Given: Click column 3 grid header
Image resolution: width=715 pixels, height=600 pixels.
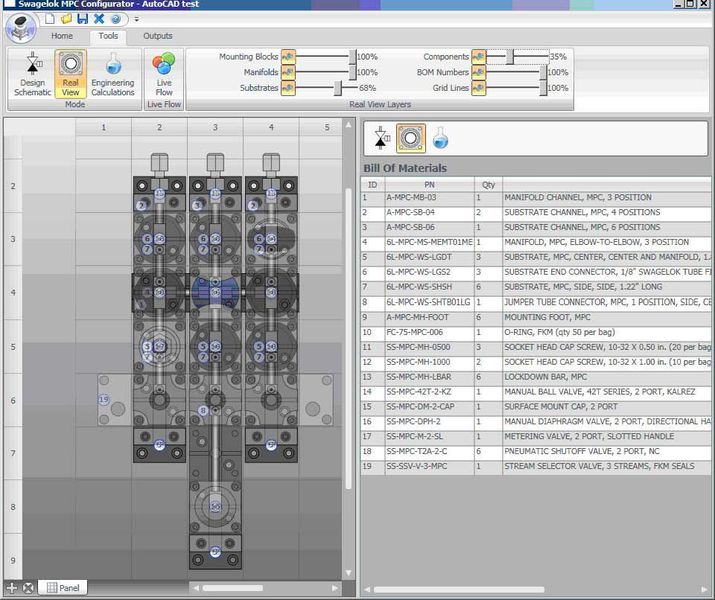Looking at the screenshot, I should click(x=215, y=127).
